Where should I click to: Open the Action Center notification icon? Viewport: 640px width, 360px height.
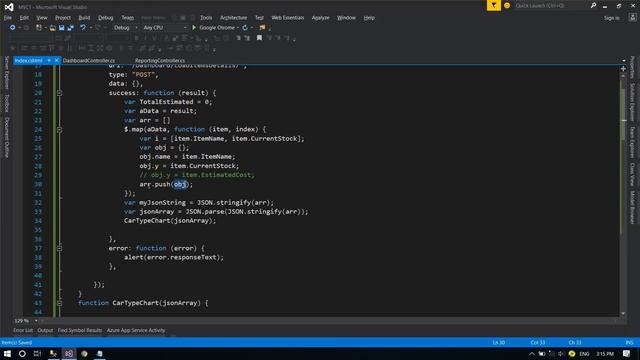click(627, 353)
